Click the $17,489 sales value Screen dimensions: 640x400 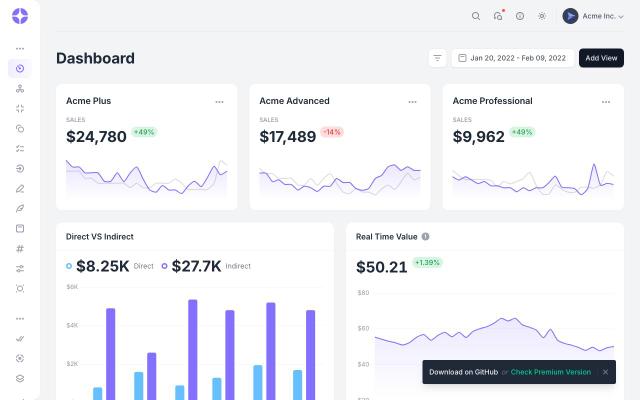288,137
